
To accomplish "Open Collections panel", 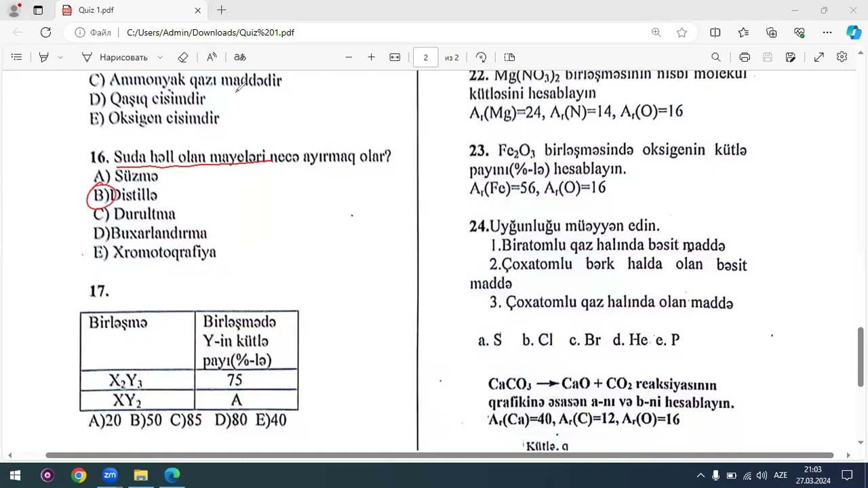I will click(771, 32).
